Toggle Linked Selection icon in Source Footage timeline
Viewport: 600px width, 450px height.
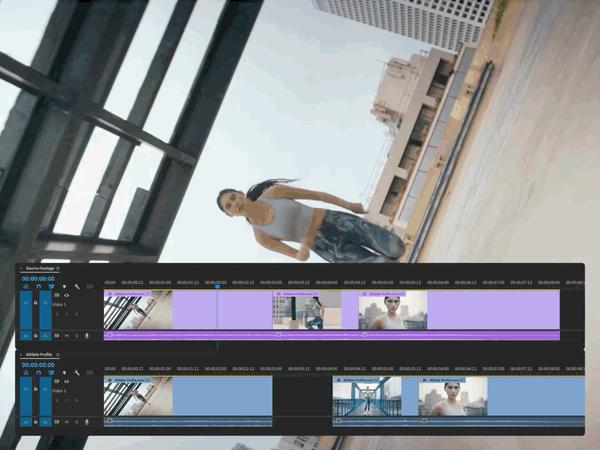click(x=51, y=286)
